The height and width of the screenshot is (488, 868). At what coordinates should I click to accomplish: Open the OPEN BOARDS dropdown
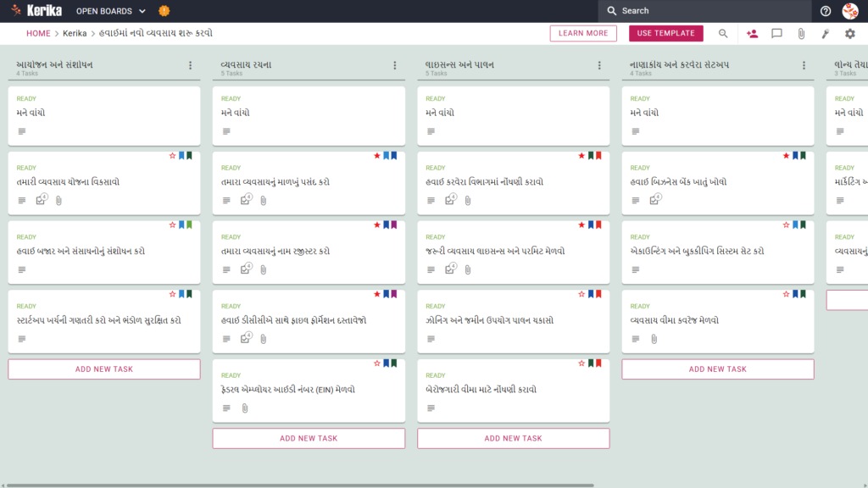tap(111, 11)
